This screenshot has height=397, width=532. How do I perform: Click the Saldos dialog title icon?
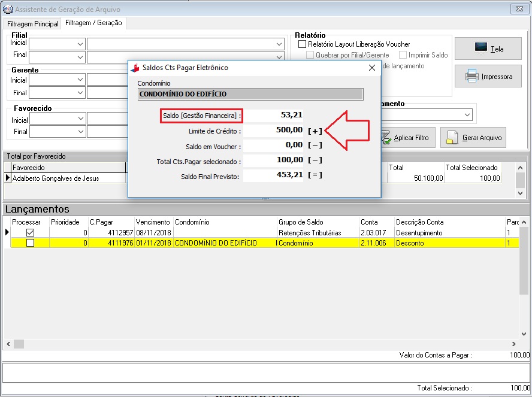[135, 68]
